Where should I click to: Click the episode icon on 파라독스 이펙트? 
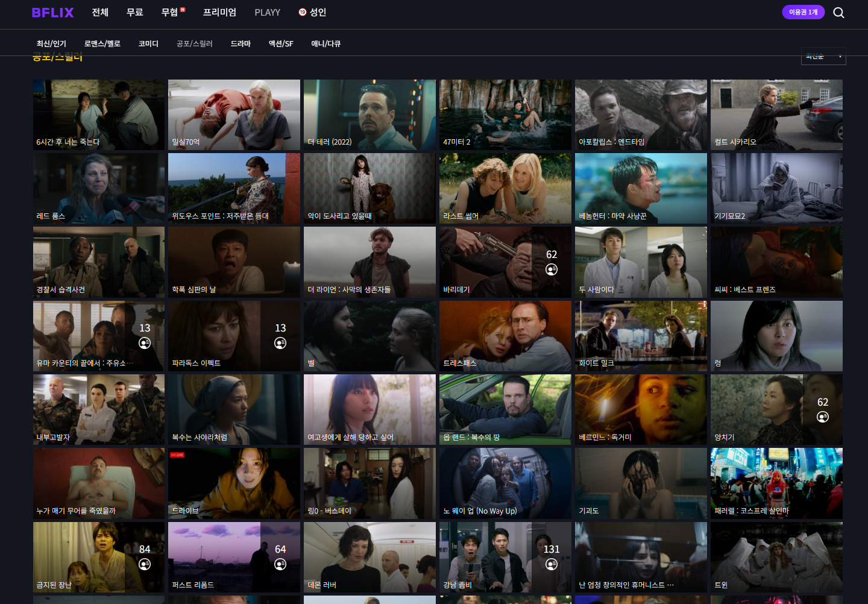click(280, 343)
